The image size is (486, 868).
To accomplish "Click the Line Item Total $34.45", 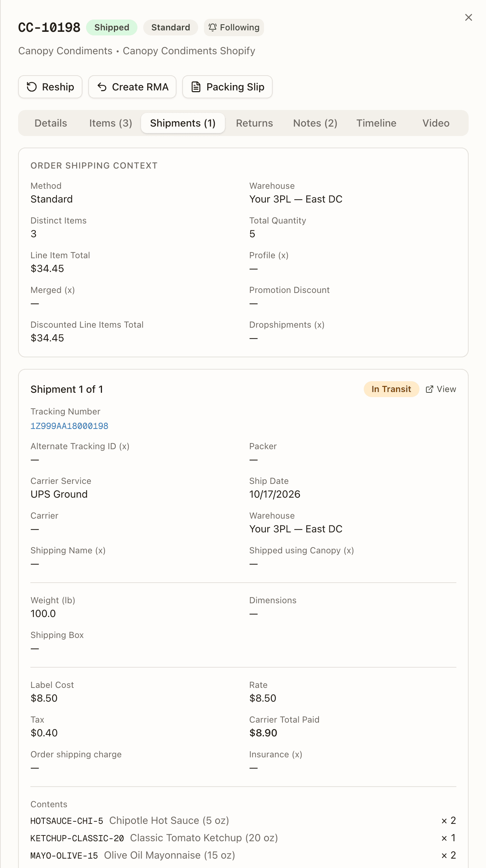I will coord(47,269).
